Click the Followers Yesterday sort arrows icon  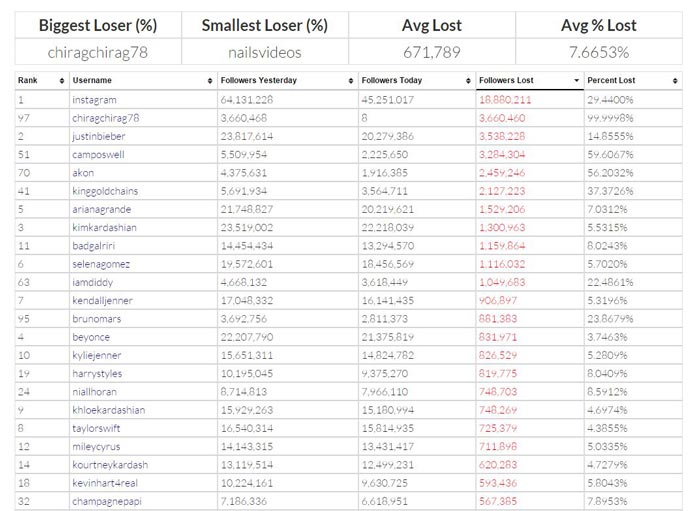351,81
